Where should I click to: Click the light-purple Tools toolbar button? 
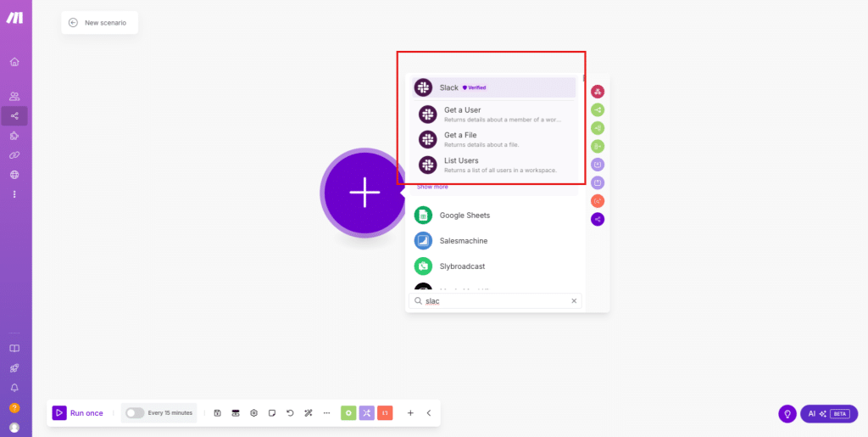367,412
